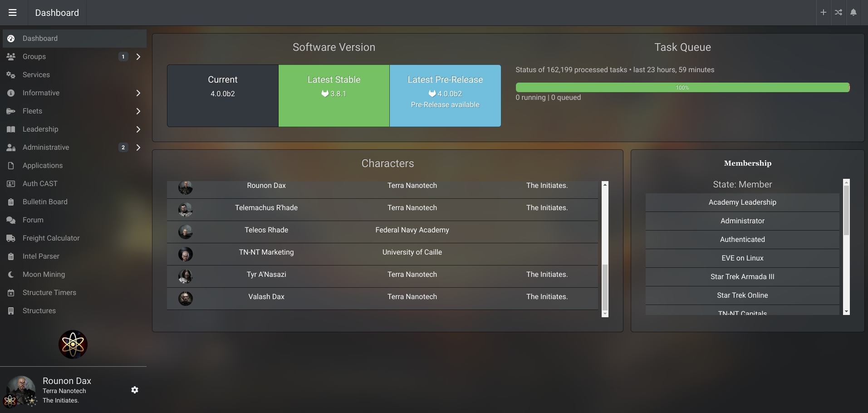This screenshot has height=413, width=868.
Task: Open the Intel Parser
Action: [x=41, y=256]
